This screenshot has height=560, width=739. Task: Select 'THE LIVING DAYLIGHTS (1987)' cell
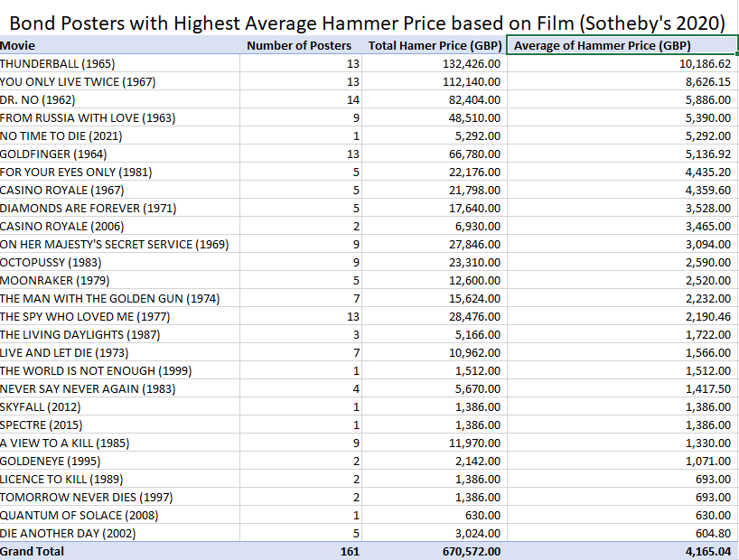[x=80, y=335]
